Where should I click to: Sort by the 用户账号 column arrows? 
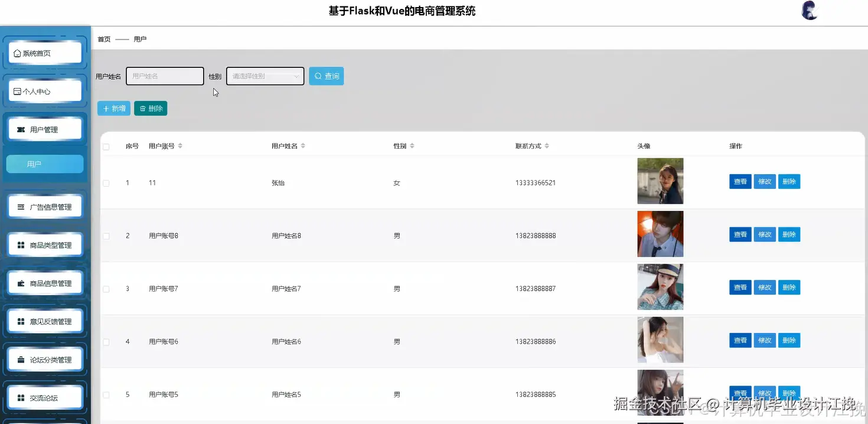click(180, 146)
